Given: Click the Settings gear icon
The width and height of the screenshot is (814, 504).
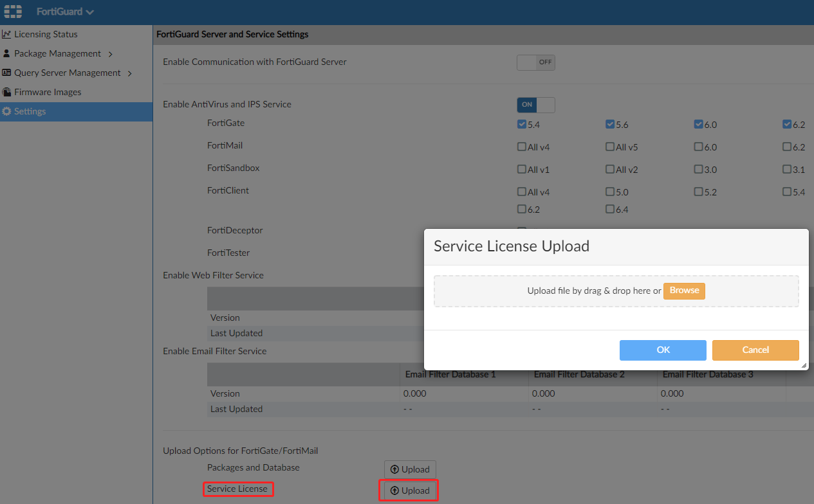Looking at the screenshot, I should coord(6,111).
